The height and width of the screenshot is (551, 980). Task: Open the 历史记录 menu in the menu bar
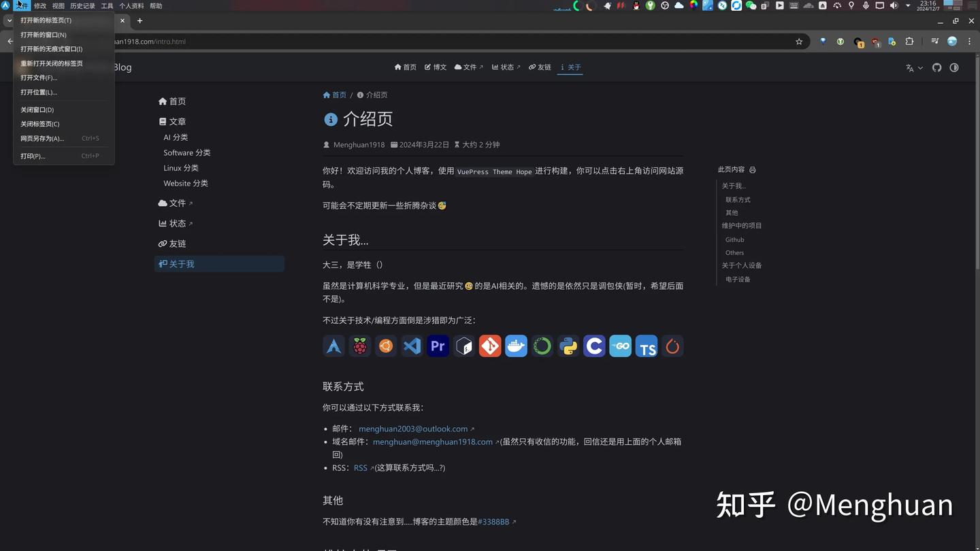point(82,5)
